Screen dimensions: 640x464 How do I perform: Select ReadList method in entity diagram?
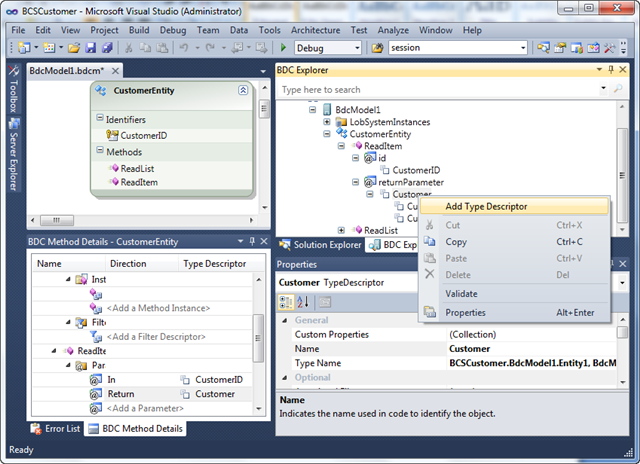pyautogui.click(x=137, y=169)
